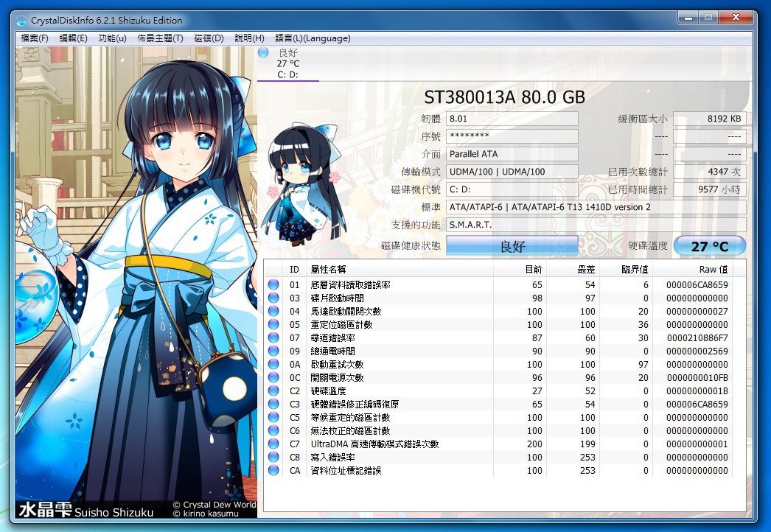The width and height of the screenshot is (771, 532).
Task: Click the power-on count field 4347 次
Action: (710, 172)
